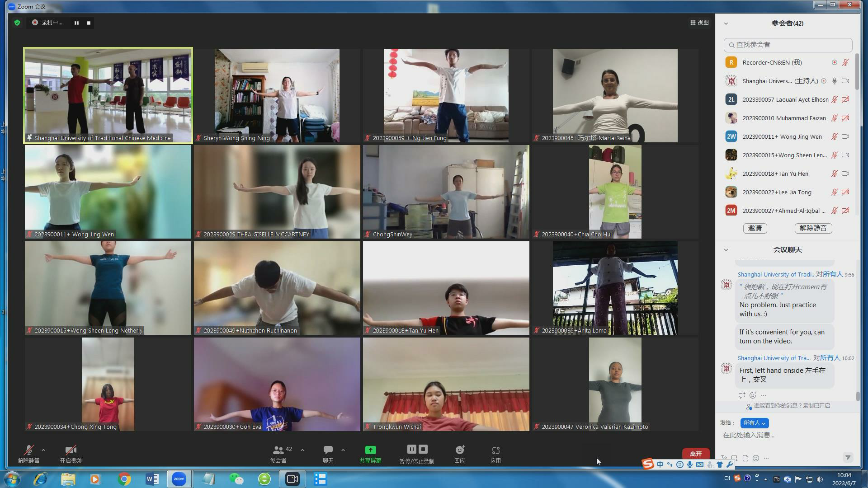The image size is (868, 488).
Task: Click the Unmute All button
Action: [813, 228]
